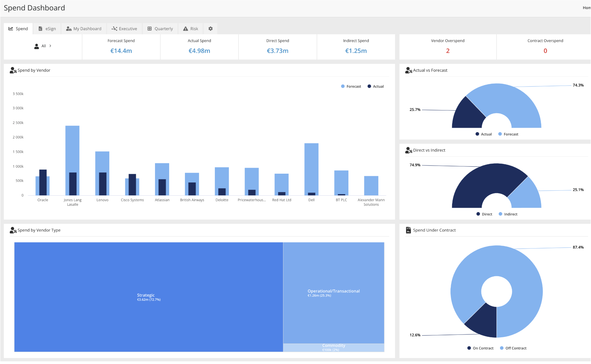Toggle the Actual legend under the Actual vs Forecast donut
This screenshot has height=364, width=591.
[484, 134]
